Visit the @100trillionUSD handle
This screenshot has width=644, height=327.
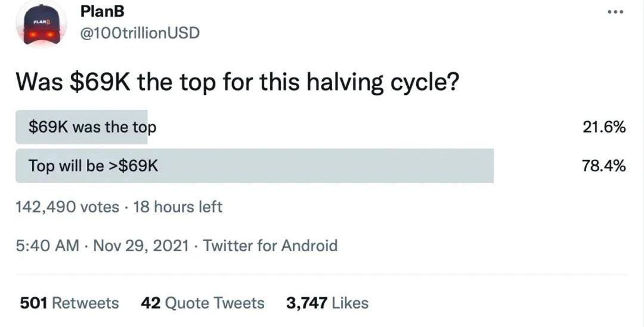[140, 32]
